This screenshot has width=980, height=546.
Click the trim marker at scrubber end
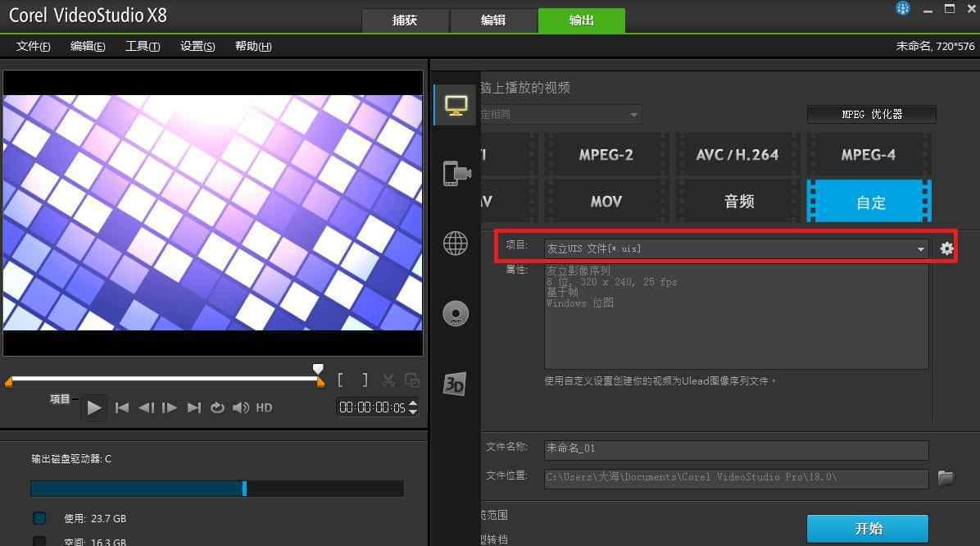(320, 382)
